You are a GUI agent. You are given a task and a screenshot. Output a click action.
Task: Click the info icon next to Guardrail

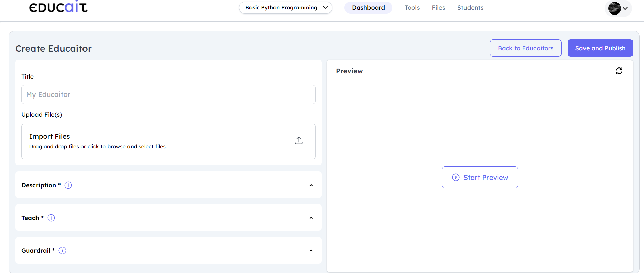(62, 251)
